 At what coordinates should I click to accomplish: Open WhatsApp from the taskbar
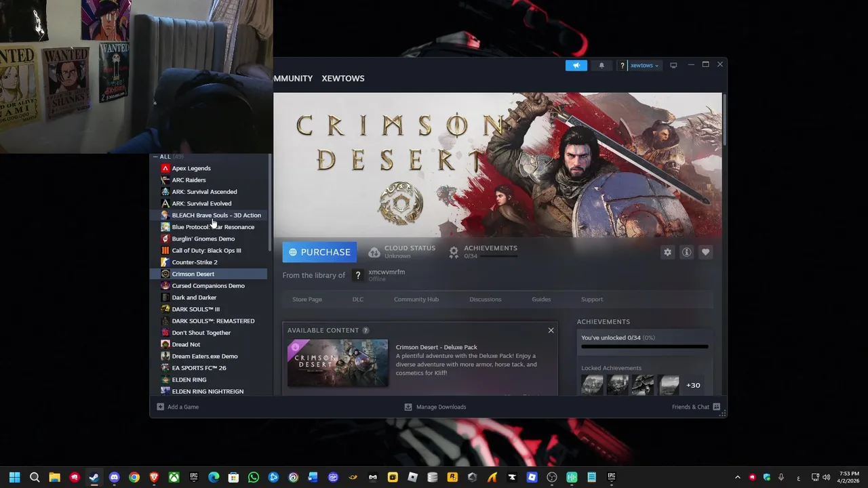(x=253, y=477)
